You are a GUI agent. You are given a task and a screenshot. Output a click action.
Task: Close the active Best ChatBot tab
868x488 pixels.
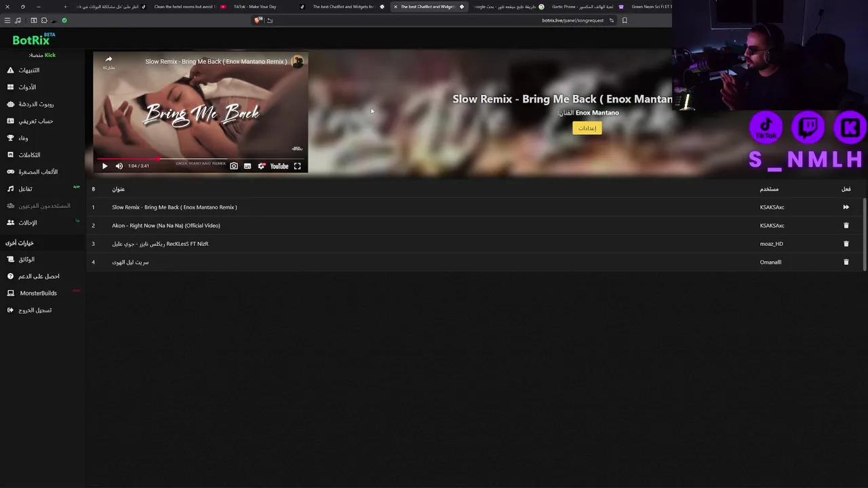[x=395, y=7]
